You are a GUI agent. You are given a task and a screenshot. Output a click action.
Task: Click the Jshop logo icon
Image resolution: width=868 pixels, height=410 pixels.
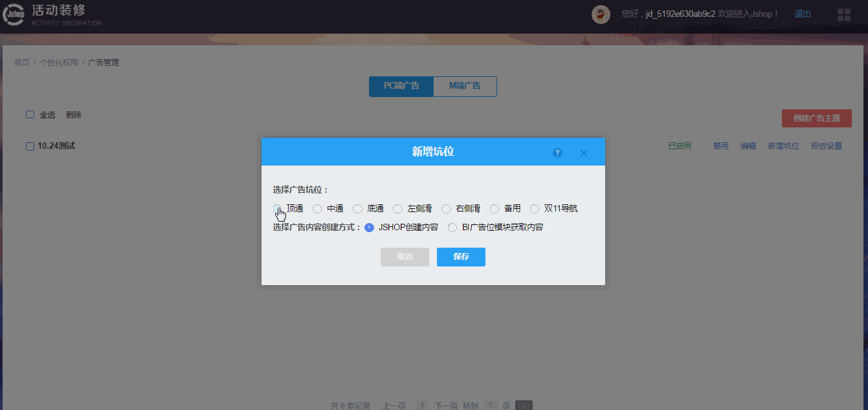(x=14, y=15)
